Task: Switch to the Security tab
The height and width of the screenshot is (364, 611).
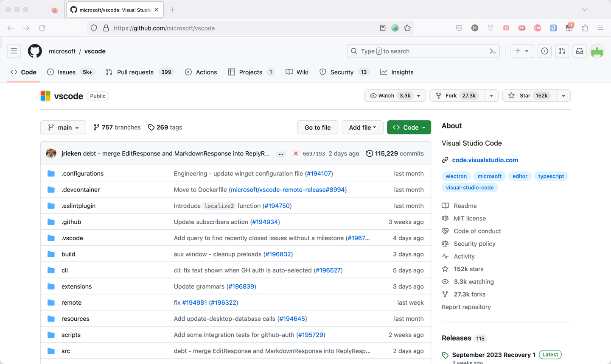Action: tap(345, 72)
